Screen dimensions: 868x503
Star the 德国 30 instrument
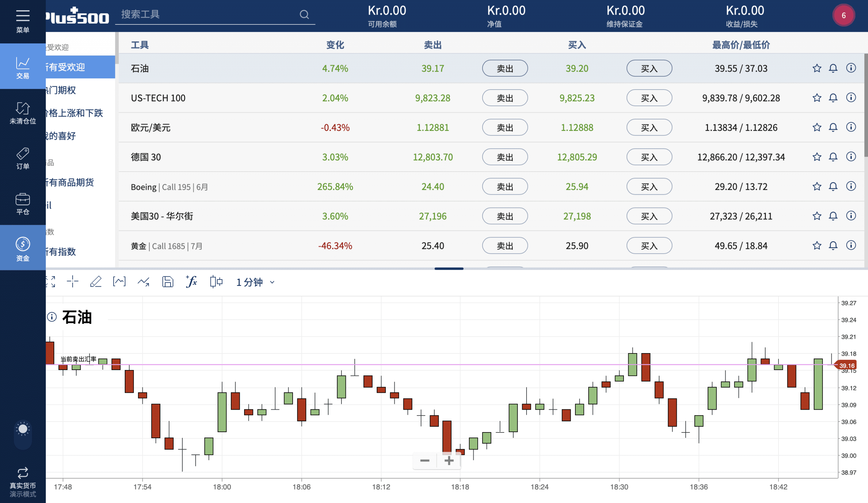point(817,157)
